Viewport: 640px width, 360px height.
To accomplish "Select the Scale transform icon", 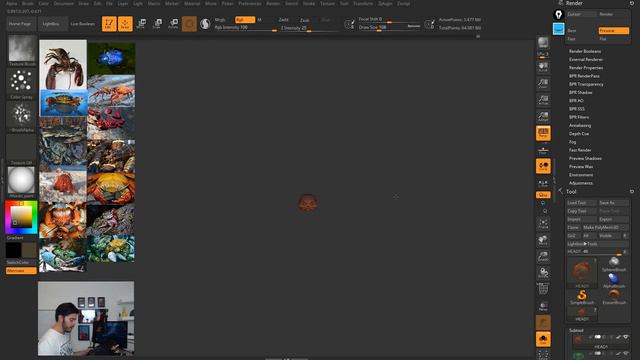I will tap(157, 24).
